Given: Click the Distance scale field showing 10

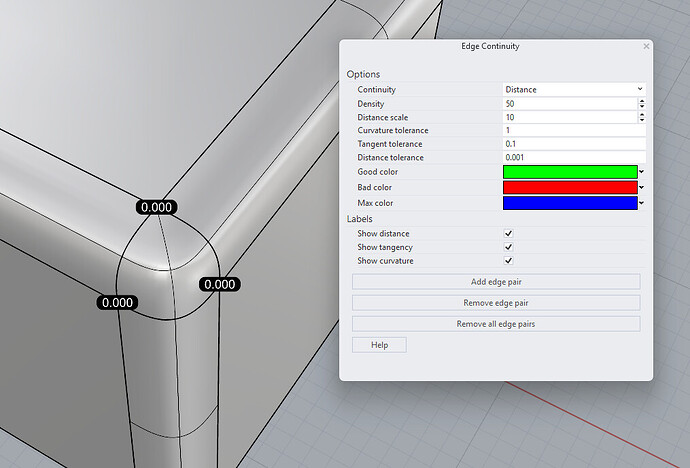Looking at the screenshot, I should pyautogui.click(x=570, y=117).
